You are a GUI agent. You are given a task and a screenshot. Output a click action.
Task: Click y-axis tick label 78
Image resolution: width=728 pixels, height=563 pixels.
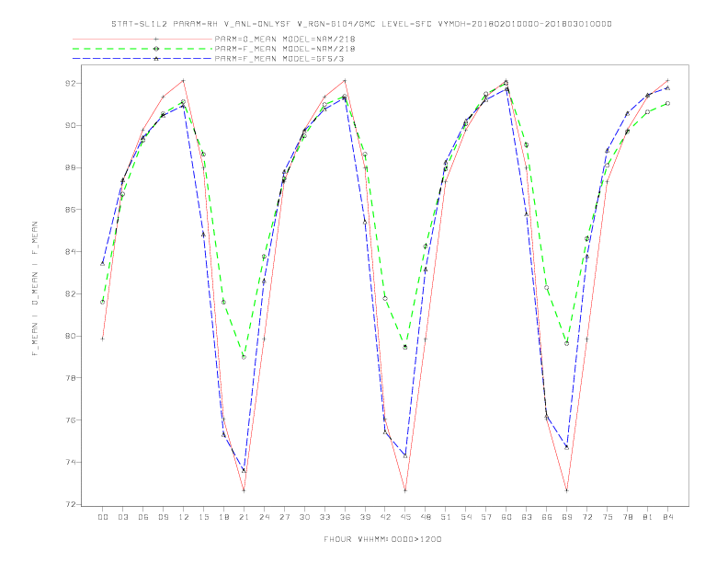pyautogui.click(x=71, y=378)
